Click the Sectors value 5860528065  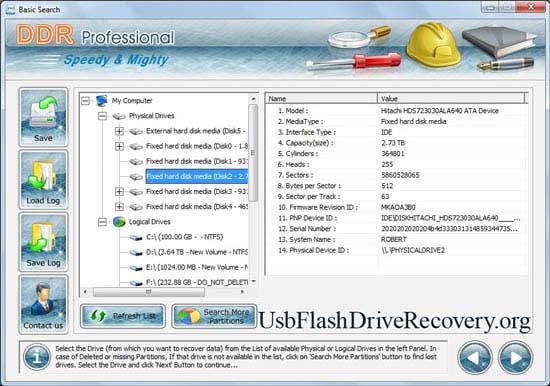point(400,175)
